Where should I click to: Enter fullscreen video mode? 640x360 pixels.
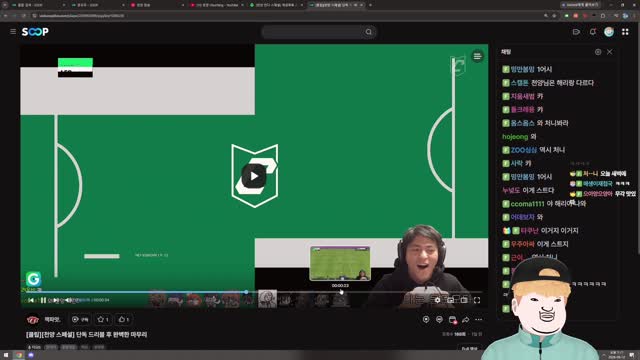(477, 300)
